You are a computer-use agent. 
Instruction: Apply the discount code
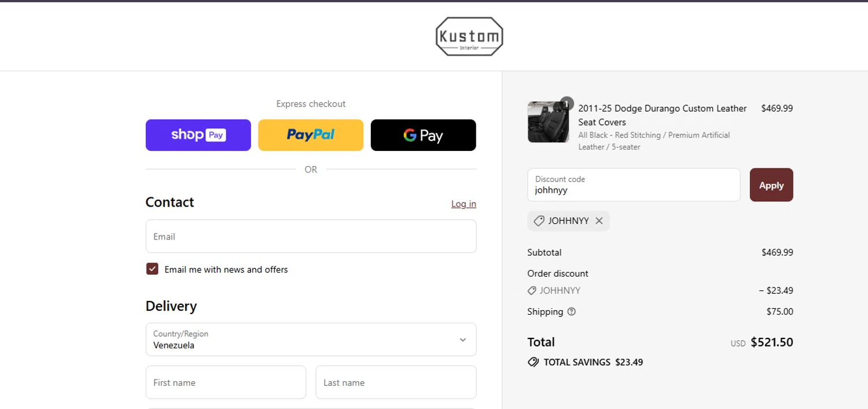[771, 185]
